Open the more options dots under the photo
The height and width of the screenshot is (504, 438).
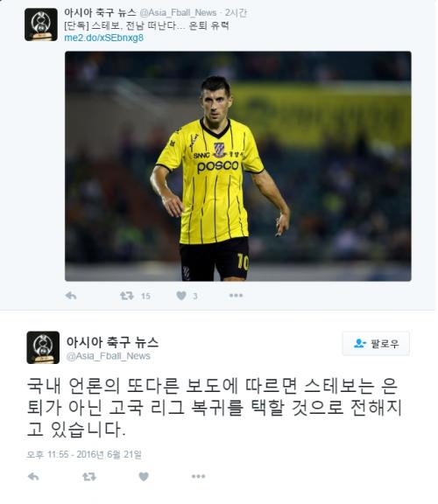tap(236, 296)
